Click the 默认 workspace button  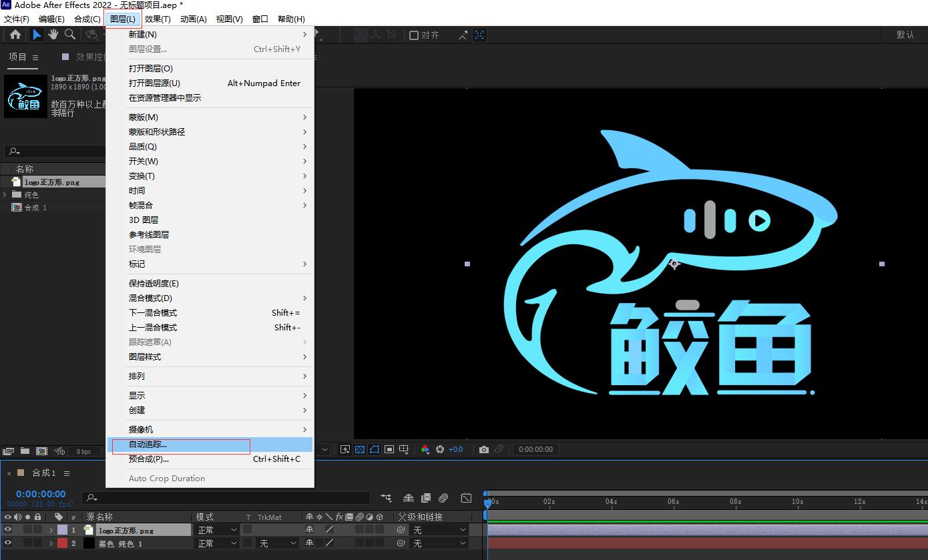(x=905, y=35)
